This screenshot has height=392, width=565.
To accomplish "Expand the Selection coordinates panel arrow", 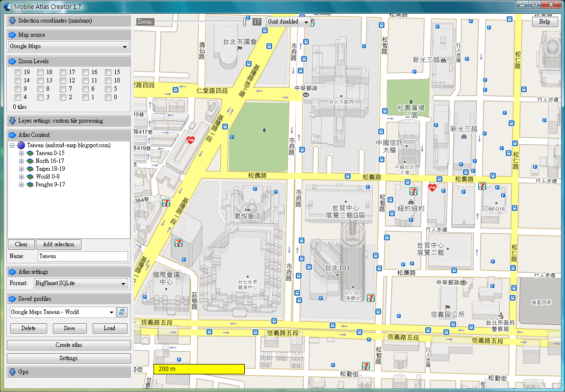I will pos(13,21).
